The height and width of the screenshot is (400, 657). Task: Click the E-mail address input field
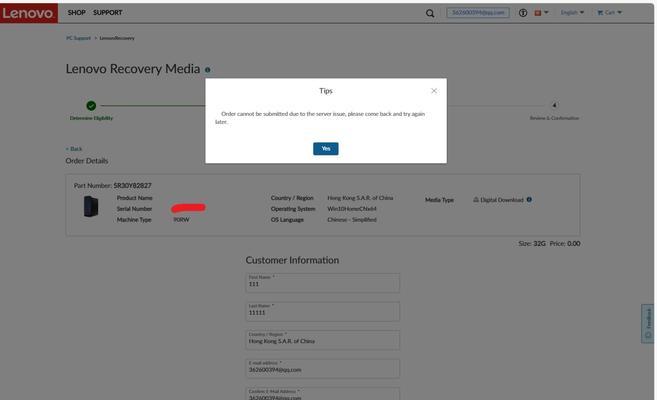coord(322,369)
